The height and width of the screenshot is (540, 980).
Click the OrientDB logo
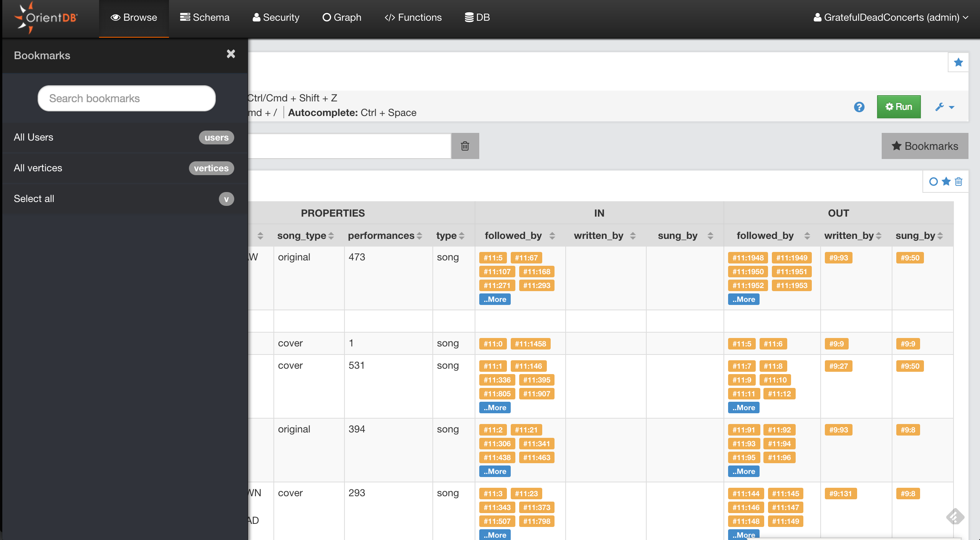(x=46, y=17)
